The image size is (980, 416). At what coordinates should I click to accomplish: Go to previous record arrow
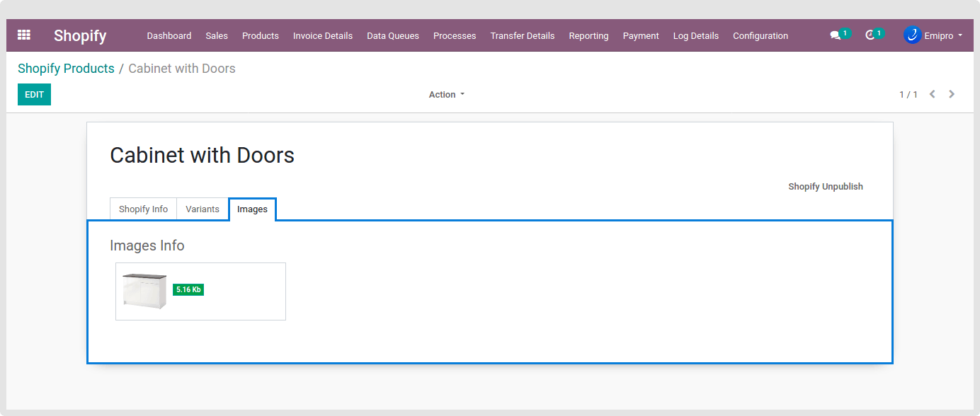click(933, 94)
